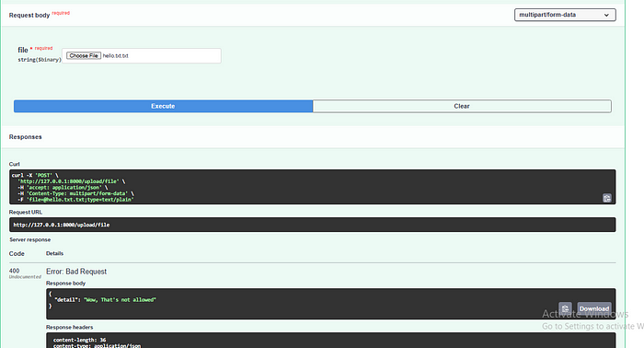644x348 pixels.
Task: Click the Choose File button
Action: click(84, 55)
